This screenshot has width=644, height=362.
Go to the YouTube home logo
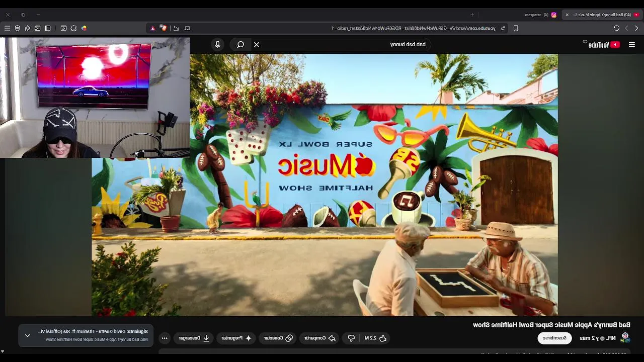(604, 45)
